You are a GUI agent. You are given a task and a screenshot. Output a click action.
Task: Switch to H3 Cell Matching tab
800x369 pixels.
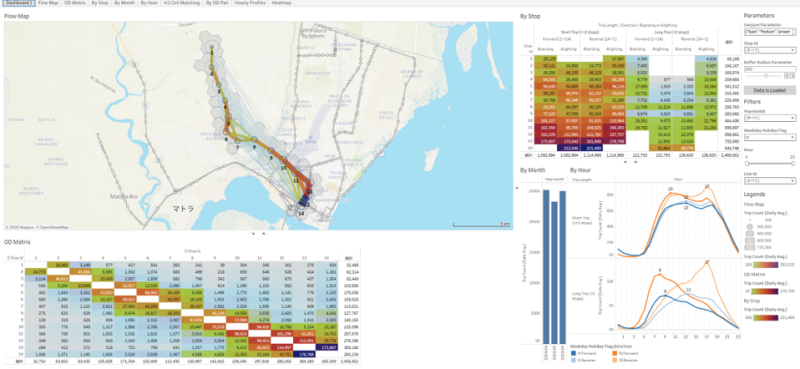coord(182,3)
